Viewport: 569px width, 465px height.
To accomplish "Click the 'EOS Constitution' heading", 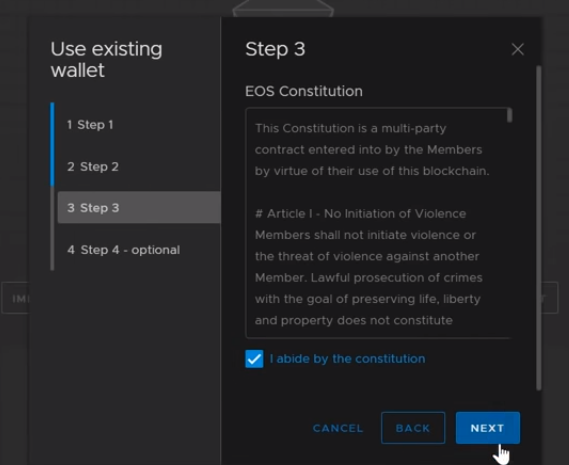I will coord(304,91).
